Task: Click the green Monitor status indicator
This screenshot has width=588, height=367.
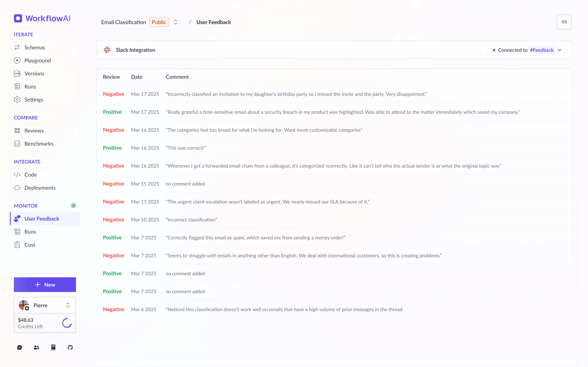Action: [x=73, y=205]
